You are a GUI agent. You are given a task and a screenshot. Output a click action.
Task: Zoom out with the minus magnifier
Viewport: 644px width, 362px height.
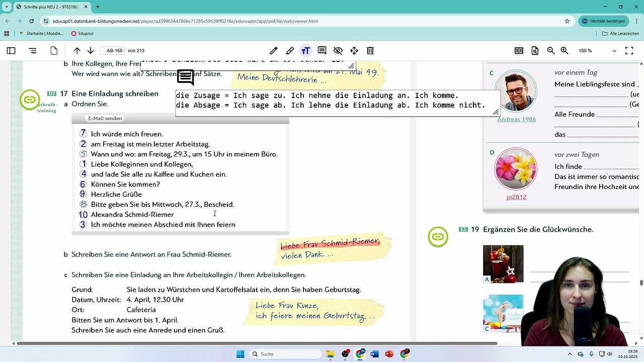pos(551,51)
